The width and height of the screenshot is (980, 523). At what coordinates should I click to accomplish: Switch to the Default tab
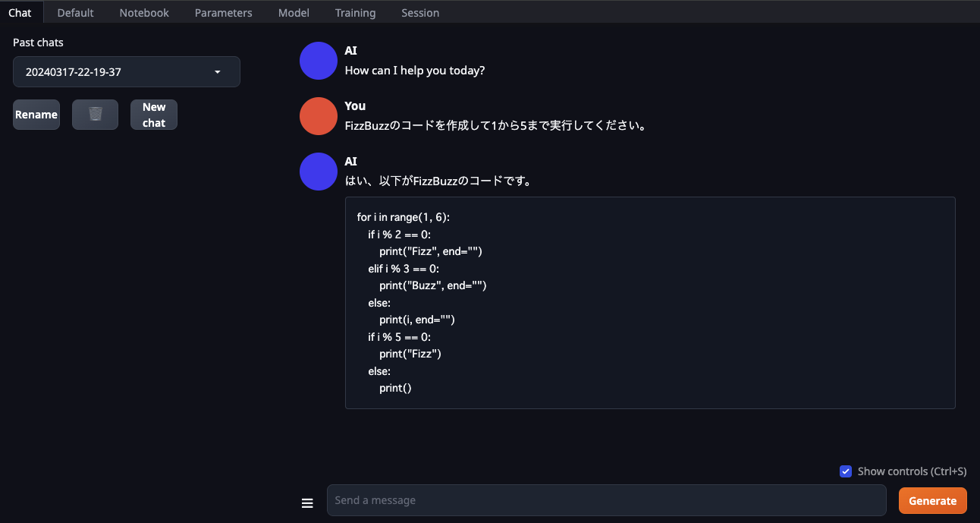76,12
